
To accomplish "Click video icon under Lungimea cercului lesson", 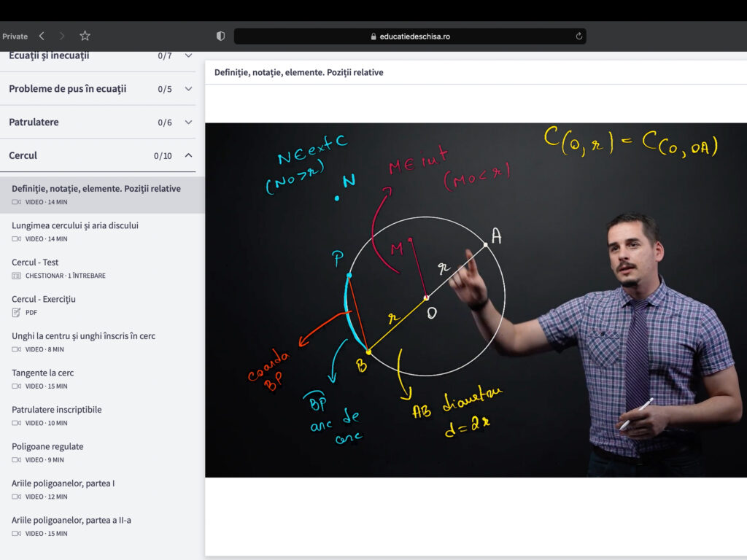I will click(17, 238).
